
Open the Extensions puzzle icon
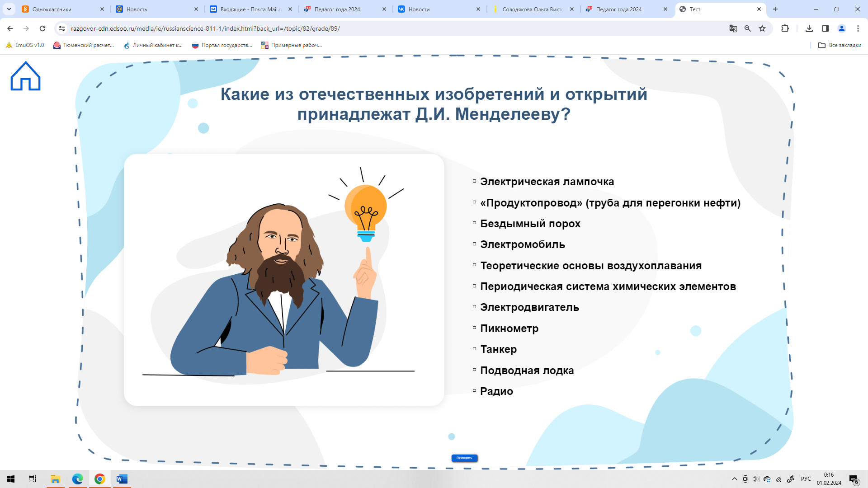coord(785,28)
